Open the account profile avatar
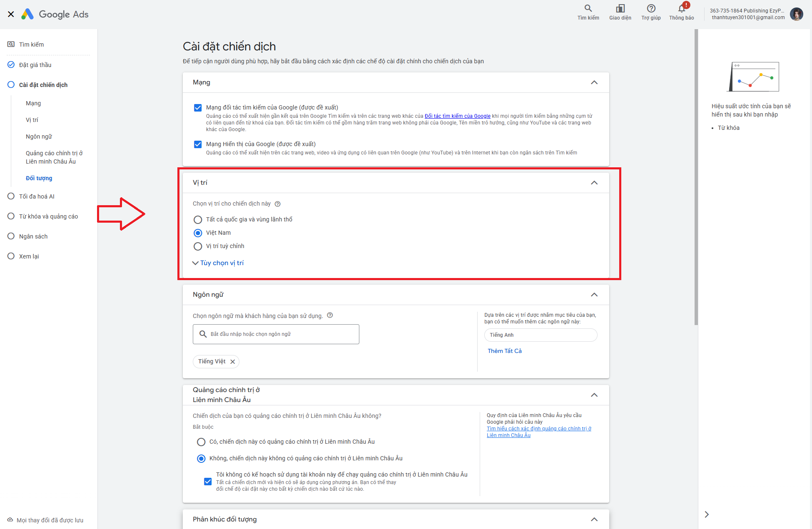The width and height of the screenshot is (812, 529). click(796, 14)
